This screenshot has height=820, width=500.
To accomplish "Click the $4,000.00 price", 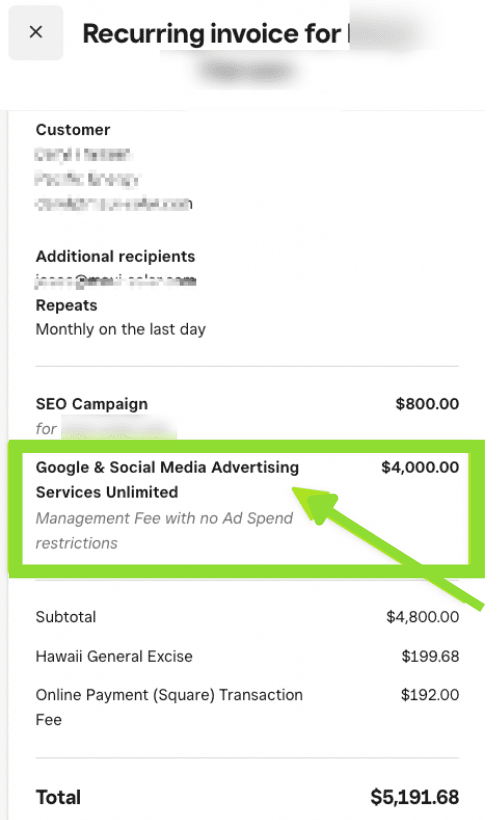I will click(420, 467).
